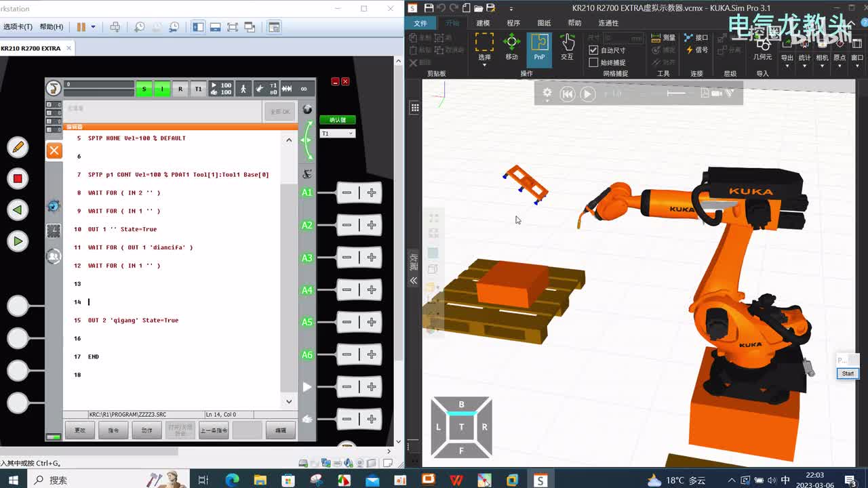The image size is (868, 488).
Task: Click the T face of the view cube
Action: tap(461, 427)
